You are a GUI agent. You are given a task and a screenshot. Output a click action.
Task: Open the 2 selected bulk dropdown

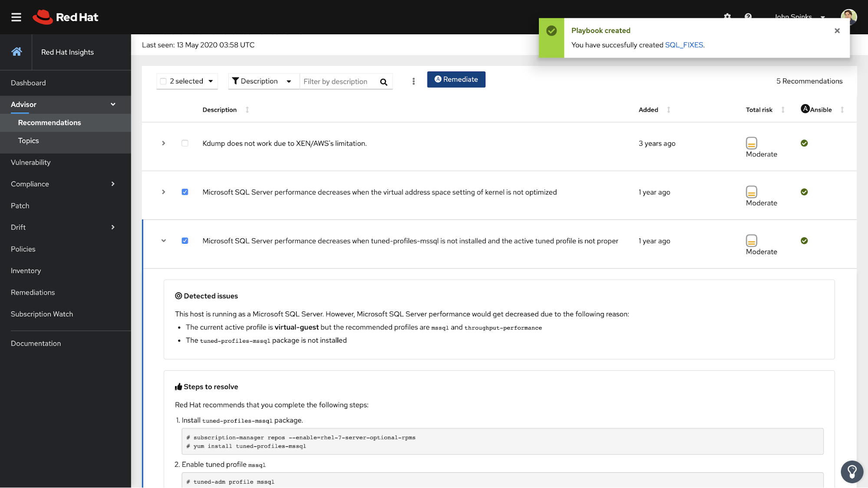211,81
